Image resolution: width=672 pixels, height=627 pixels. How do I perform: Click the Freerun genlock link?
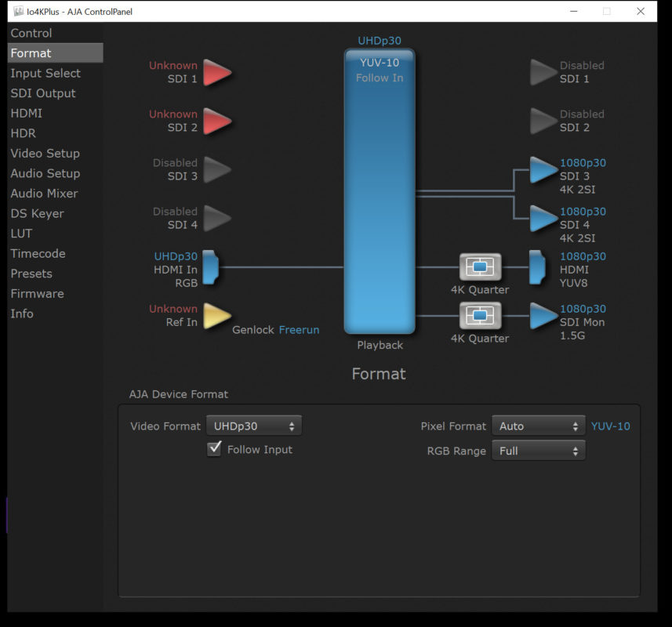[299, 330]
